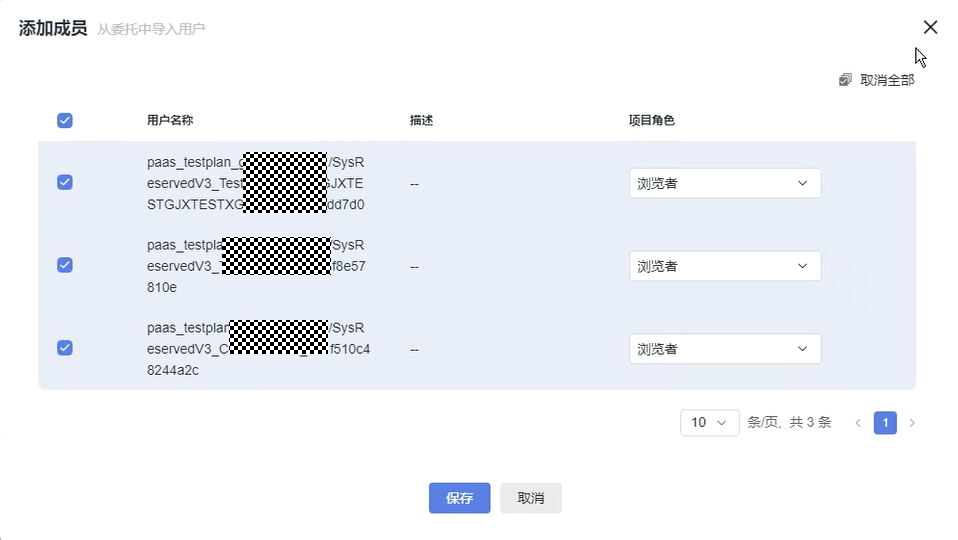Expand the 10 per-page size selector
Screen dimensions: 958x540
(709, 423)
